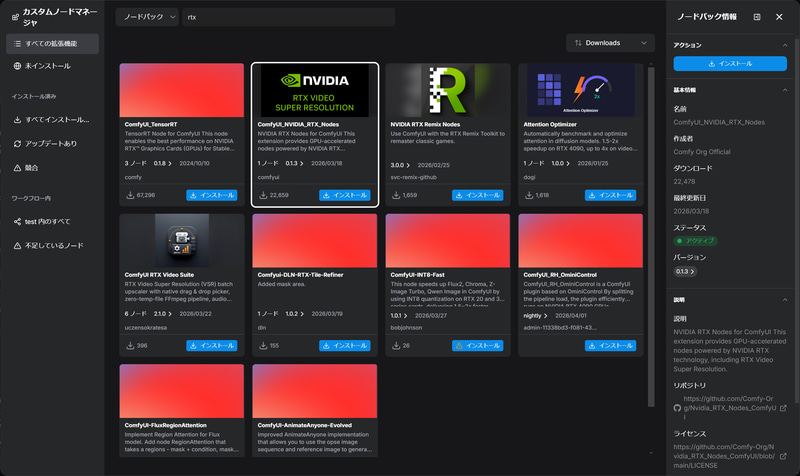Click the download count icon showing 1,659

point(396,195)
